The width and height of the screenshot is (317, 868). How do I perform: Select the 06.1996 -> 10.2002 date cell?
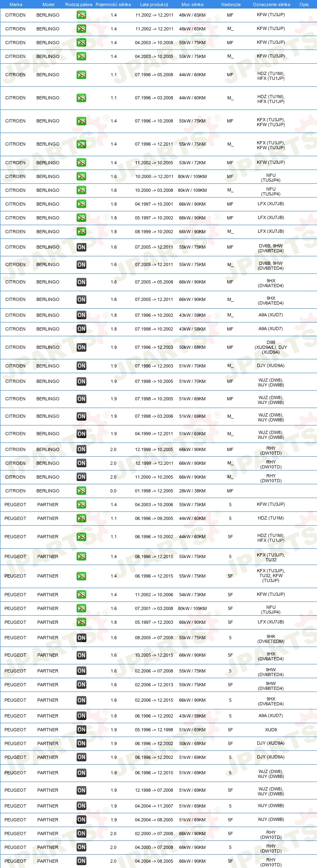coord(154,537)
